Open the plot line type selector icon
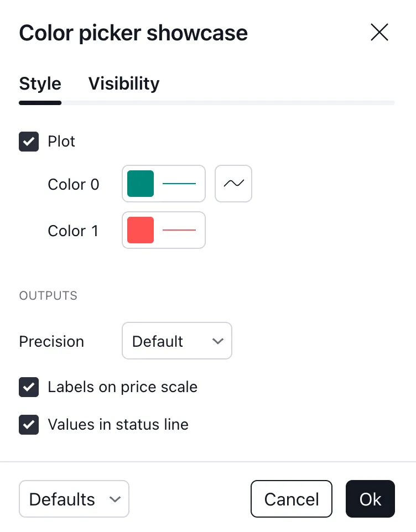Screen dimensions: 416x532 [233, 184]
